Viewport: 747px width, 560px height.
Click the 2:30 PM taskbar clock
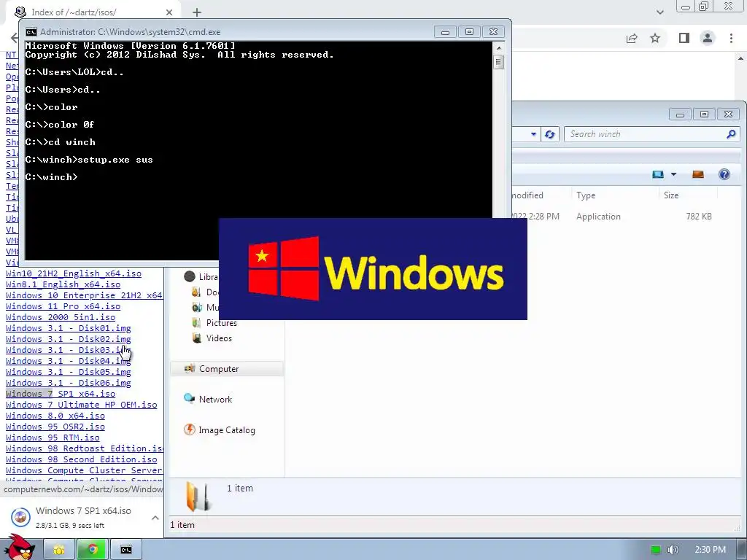710,550
